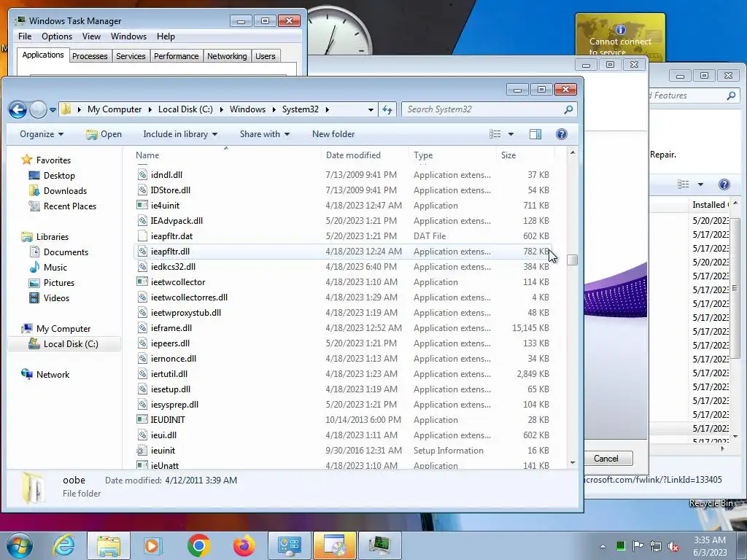This screenshot has width=747, height=560.
Task: Select the iertutil.dll file row
Action: tap(343, 374)
